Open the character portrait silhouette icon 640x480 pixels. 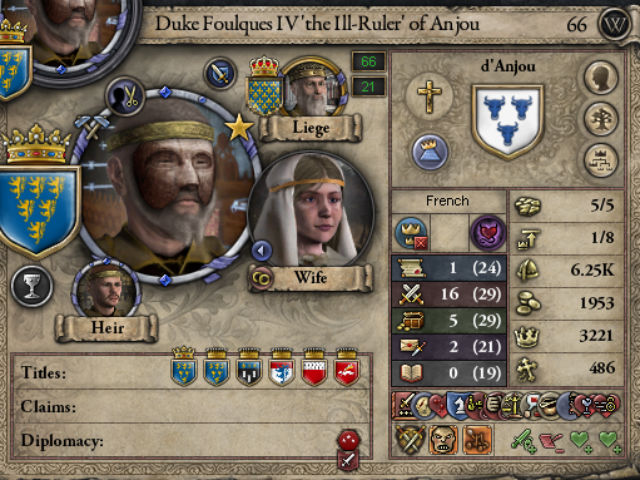click(601, 77)
